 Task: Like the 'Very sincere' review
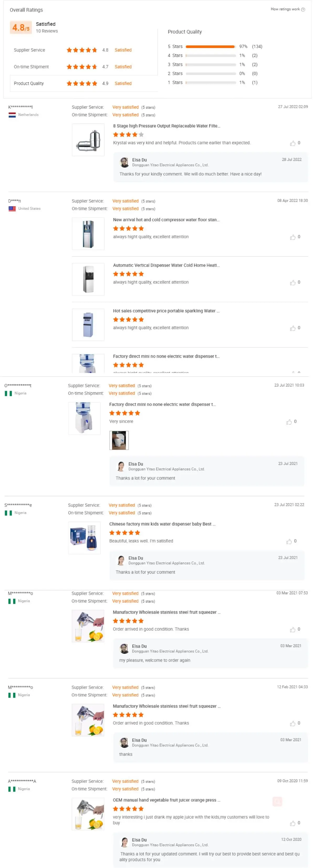click(289, 422)
